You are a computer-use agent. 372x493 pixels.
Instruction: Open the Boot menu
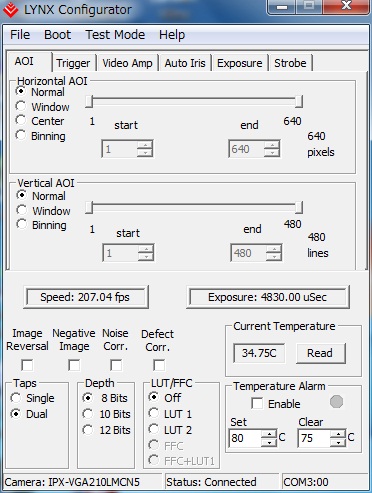tap(57, 35)
